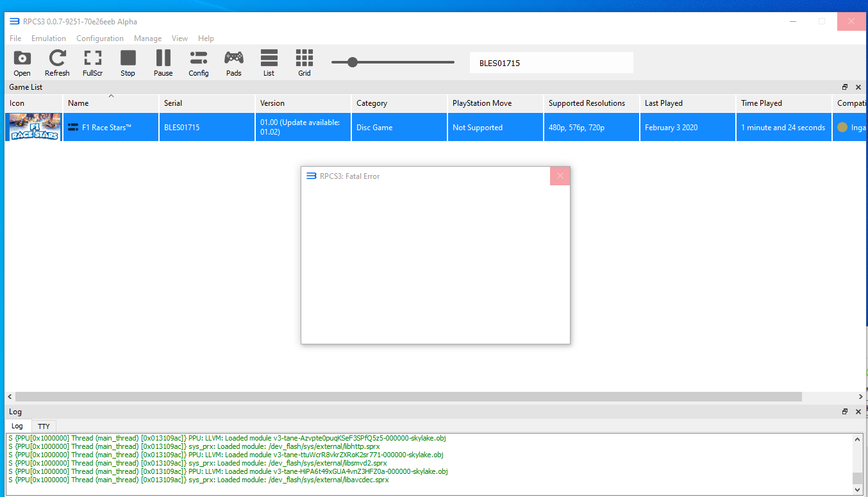Image resolution: width=868 pixels, height=497 pixels.
Task: Sort by Supported Resolutions column header
Action: click(x=592, y=103)
